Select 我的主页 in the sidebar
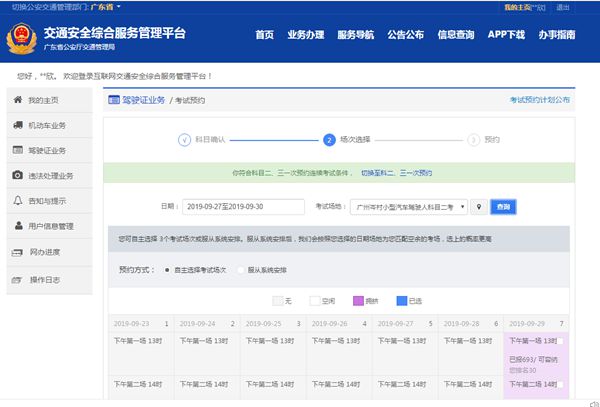 pos(49,100)
